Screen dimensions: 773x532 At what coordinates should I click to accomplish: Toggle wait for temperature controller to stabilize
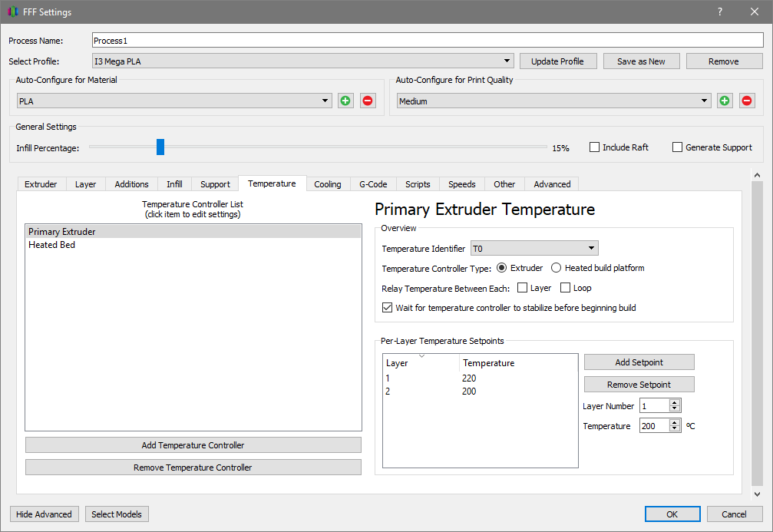(x=387, y=308)
